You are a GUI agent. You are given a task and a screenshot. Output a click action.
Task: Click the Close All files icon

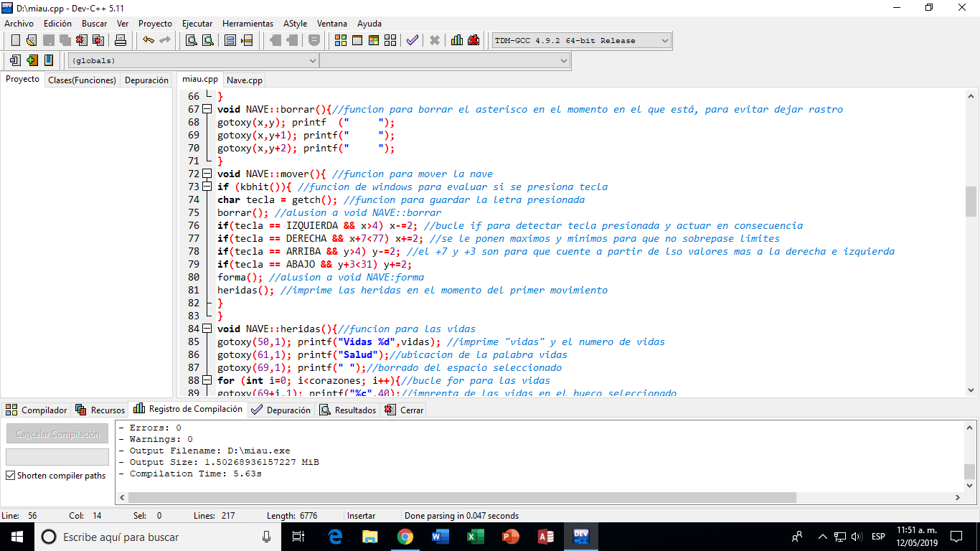[x=99, y=40]
